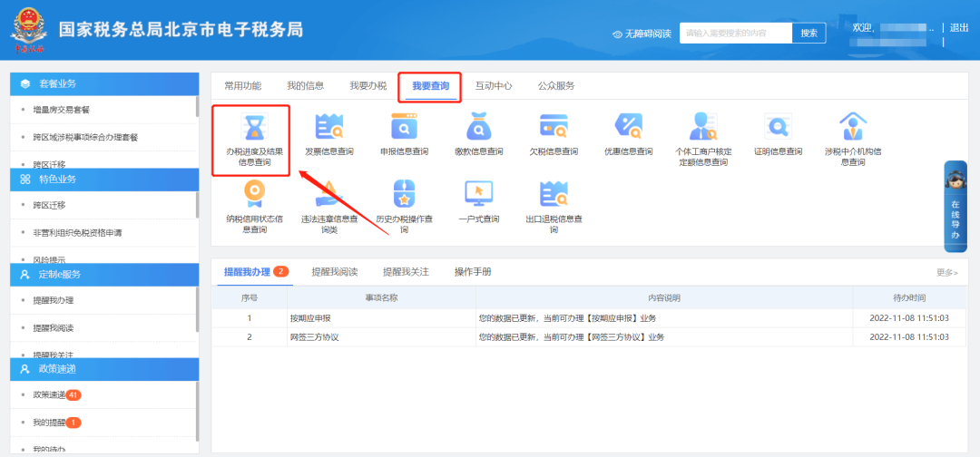Open 办税进度及结果信息查询 icon
980x457 pixels.
click(x=254, y=127)
